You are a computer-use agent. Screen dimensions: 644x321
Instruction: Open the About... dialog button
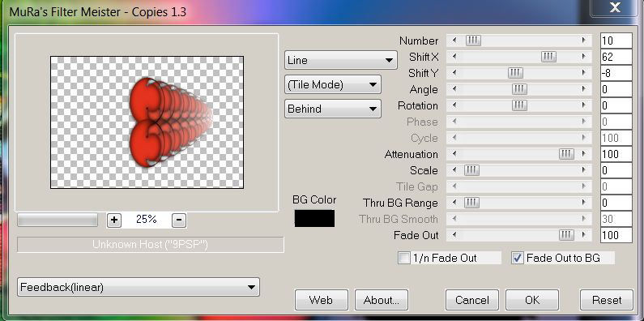(x=382, y=300)
